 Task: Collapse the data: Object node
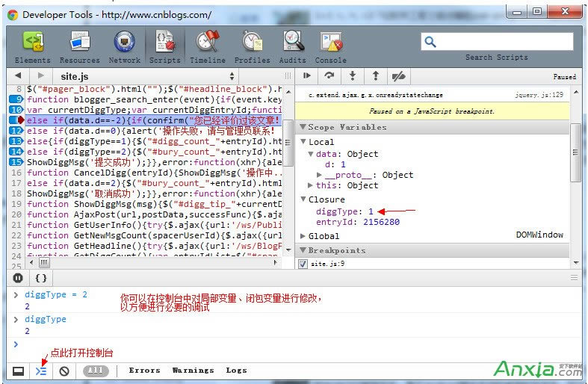[x=311, y=154]
